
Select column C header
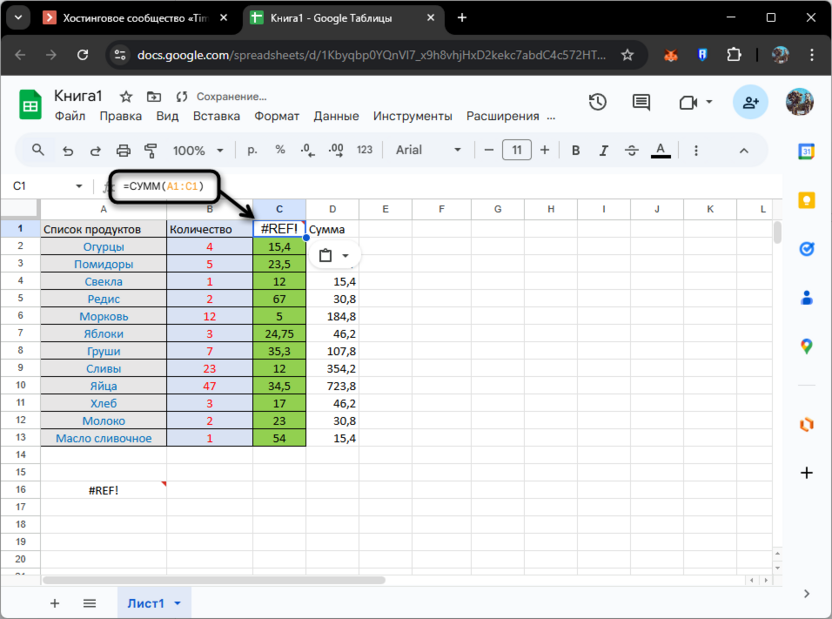click(x=279, y=209)
